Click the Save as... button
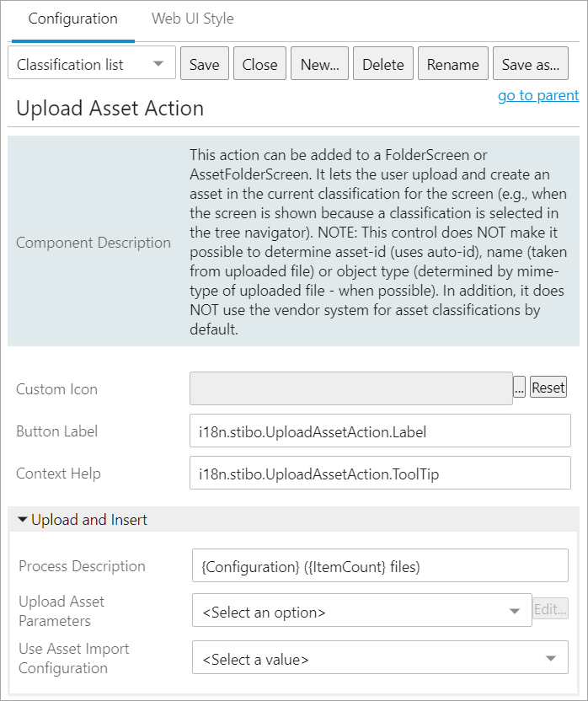Screen dimensions: 588x701 (530, 64)
